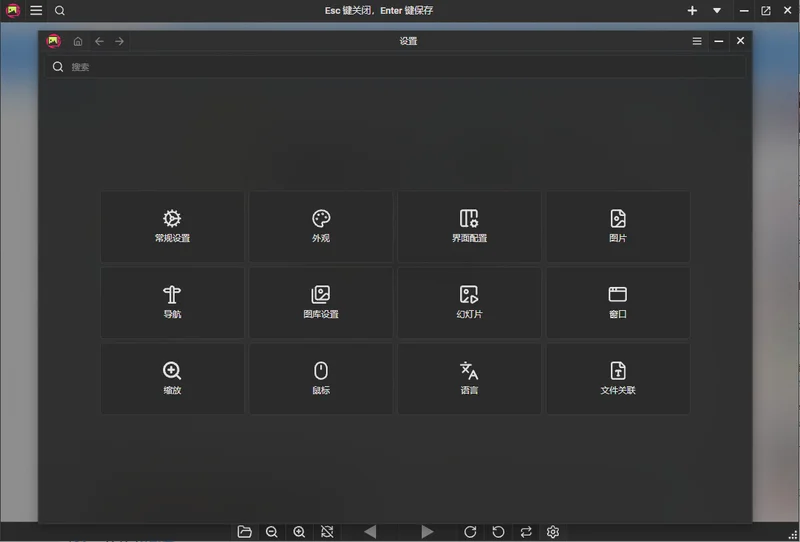Viewport: 800px width, 542px height.
Task: Go forward with settings right arrow
Action: tap(119, 41)
